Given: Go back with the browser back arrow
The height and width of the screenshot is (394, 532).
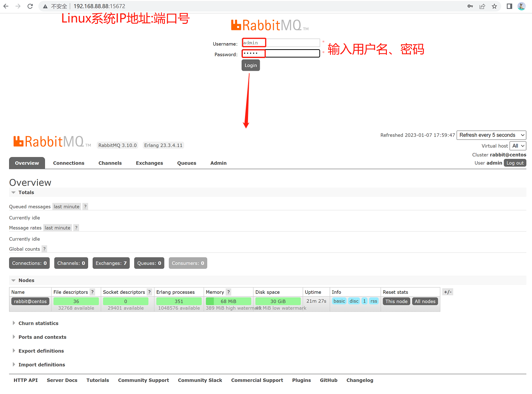Looking at the screenshot, I should coord(6,6).
